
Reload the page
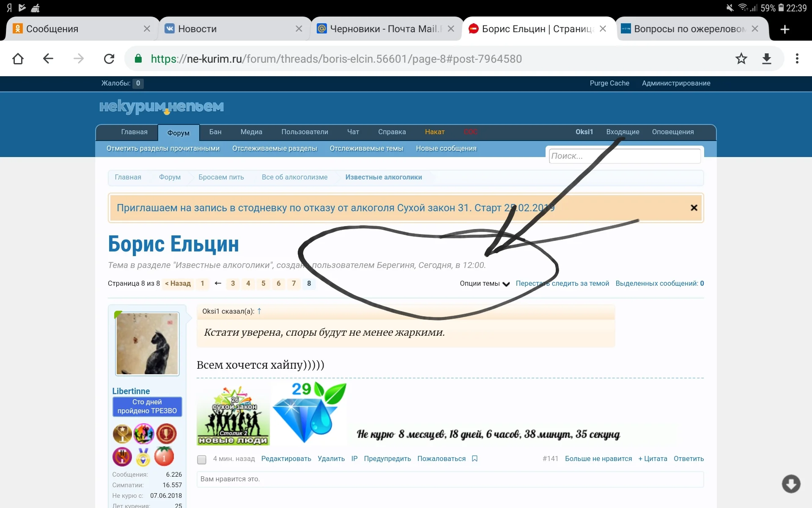[x=109, y=59]
